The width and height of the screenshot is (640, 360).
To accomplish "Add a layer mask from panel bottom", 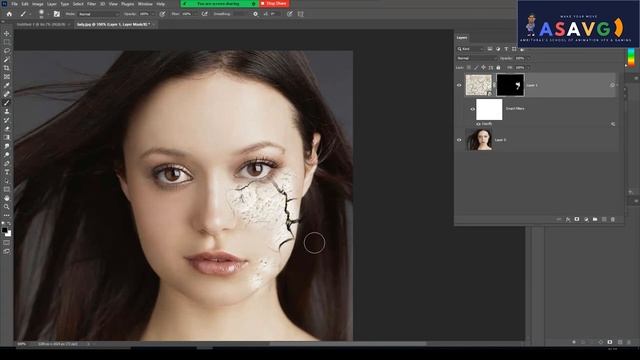I will pyautogui.click(x=577, y=220).
